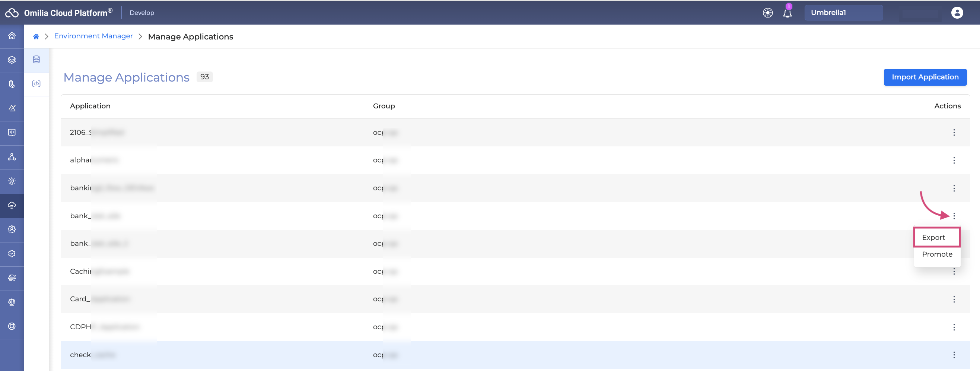Choose Promote from the actions menu
Viewport: 980px width, 371px height.
[x=937, y=254]
